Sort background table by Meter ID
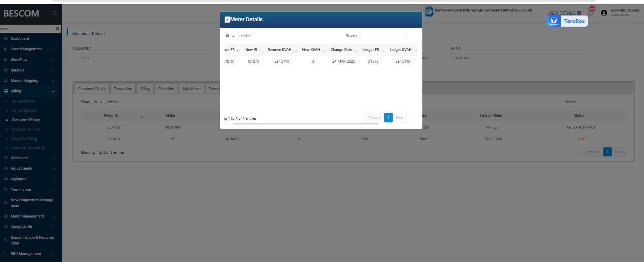The height and width of the screenshot is (262, 644). (113, 115)
